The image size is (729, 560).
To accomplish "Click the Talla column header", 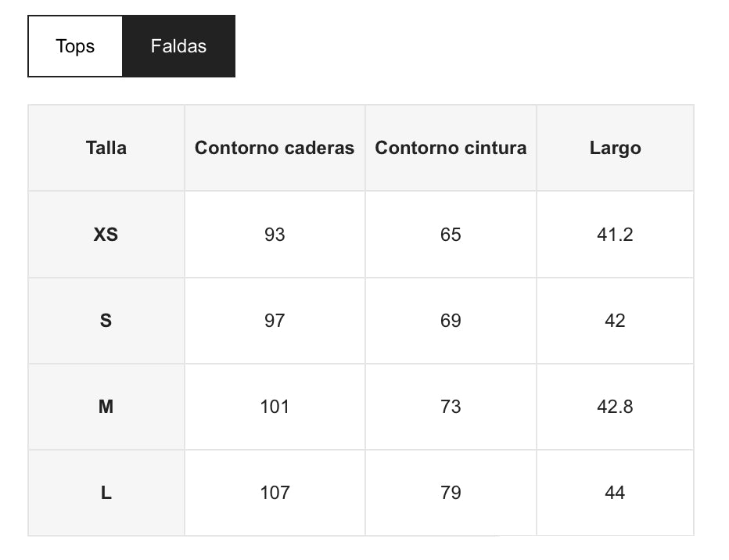I will (106, 148).
